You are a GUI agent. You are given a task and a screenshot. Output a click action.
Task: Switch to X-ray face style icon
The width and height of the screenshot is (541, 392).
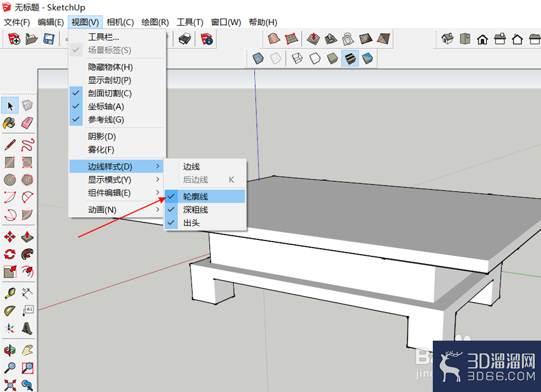pos(258,58)
